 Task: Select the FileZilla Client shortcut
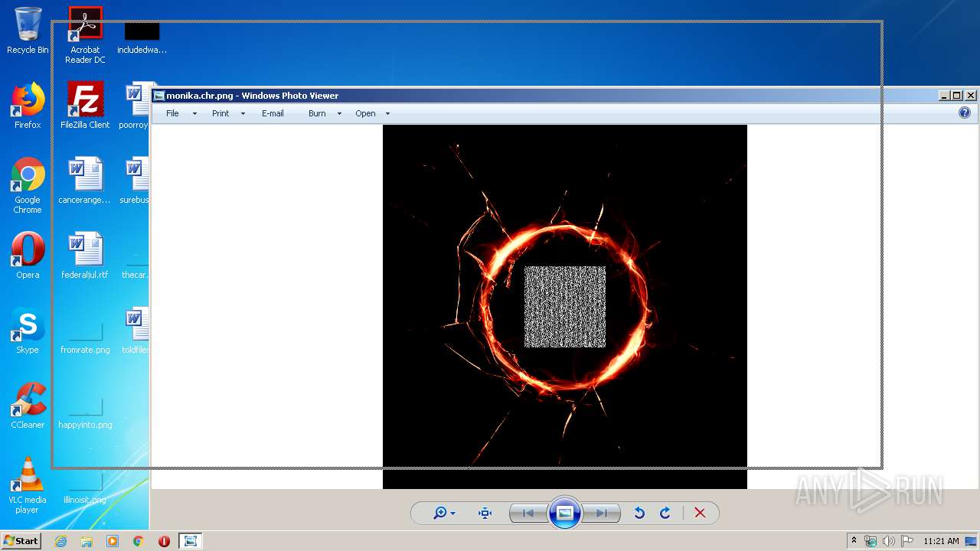(x=85, y=106)
